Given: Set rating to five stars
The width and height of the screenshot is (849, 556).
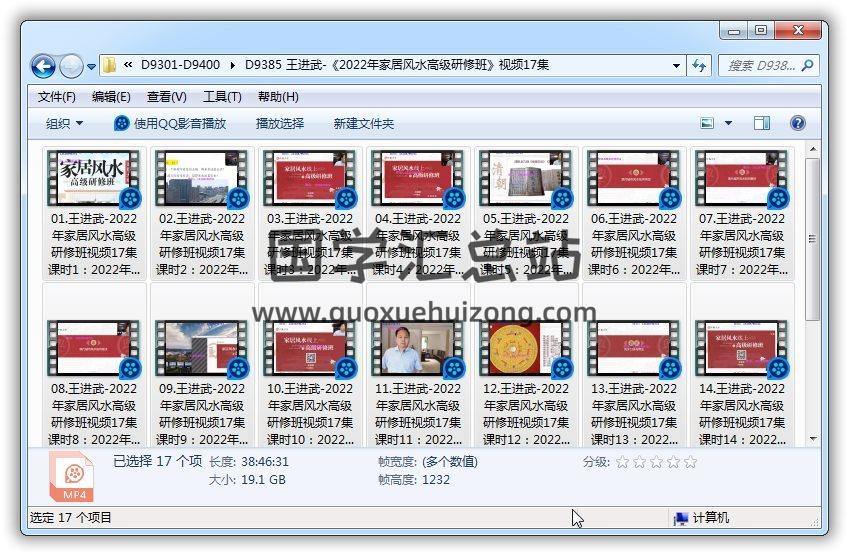Looking at the screenshot, I should pos(690,462).
